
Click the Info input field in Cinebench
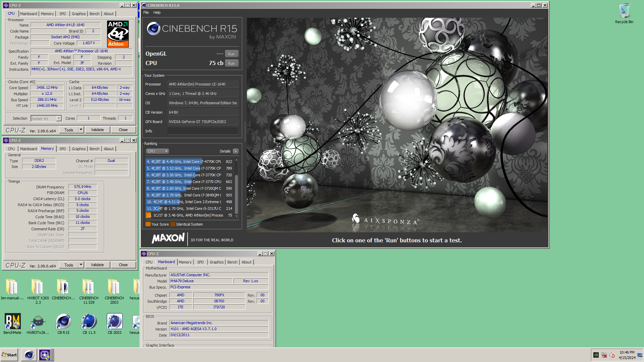[203, 131]
